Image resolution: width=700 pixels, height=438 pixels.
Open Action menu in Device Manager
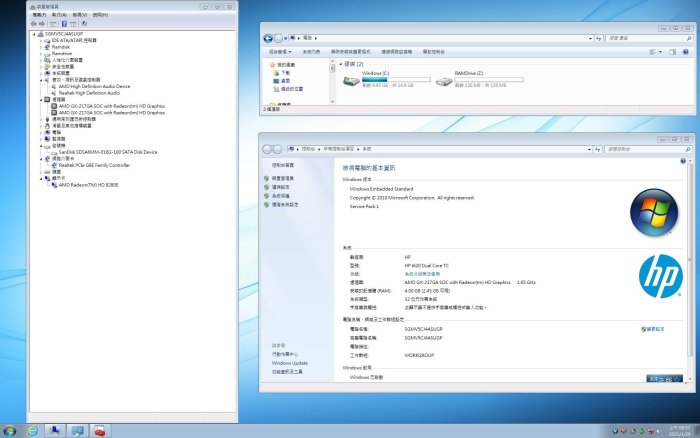[59, 15]
